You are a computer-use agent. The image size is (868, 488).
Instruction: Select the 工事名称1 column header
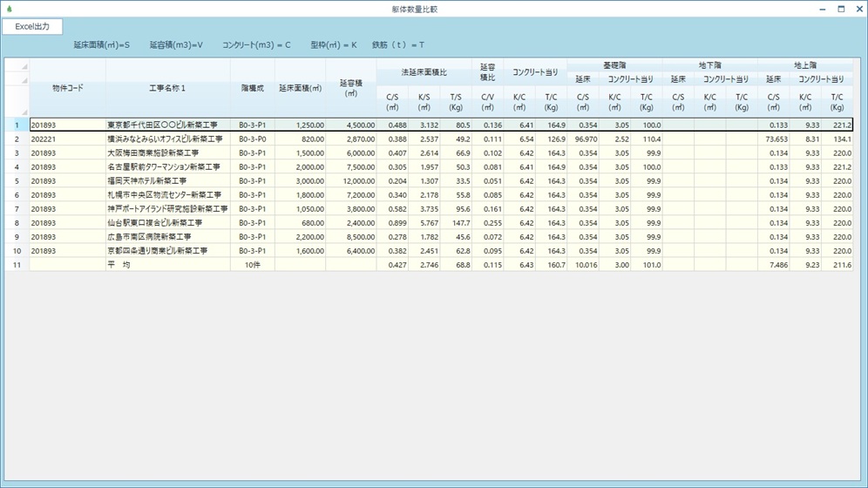click(x=167, y=88)
